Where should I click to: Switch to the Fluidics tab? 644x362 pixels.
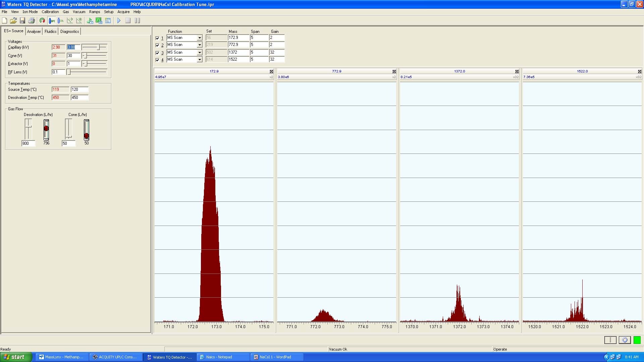(x=50, y=32)
